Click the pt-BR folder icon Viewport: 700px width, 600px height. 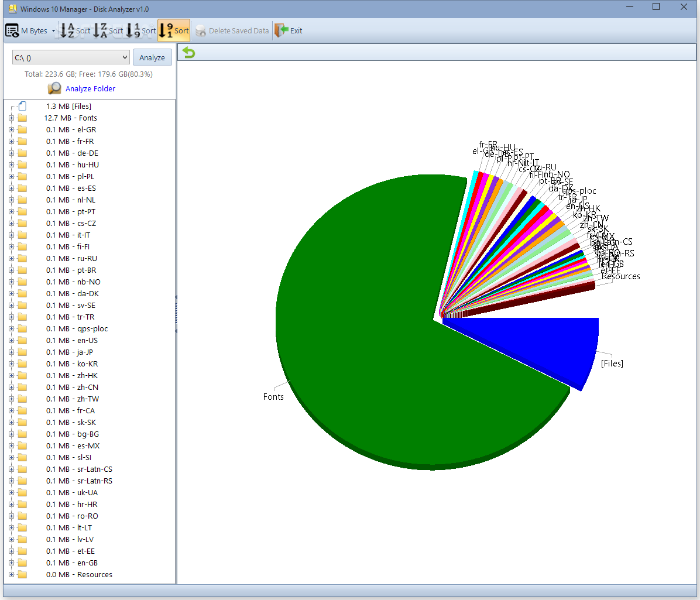coord(22,270)
